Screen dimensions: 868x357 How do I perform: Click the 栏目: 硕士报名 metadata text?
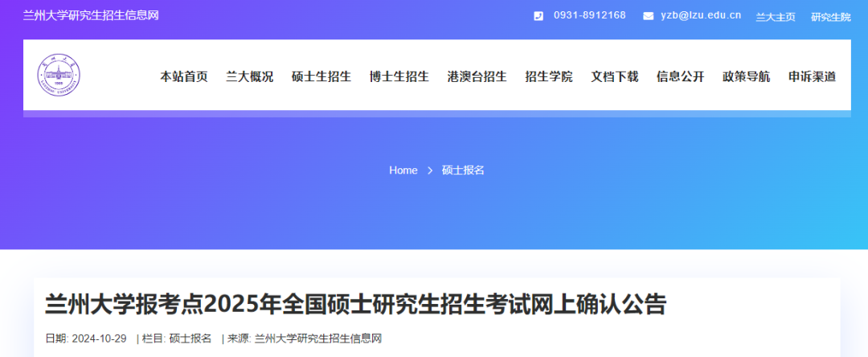pyautogui.click(x=177, y=339)
